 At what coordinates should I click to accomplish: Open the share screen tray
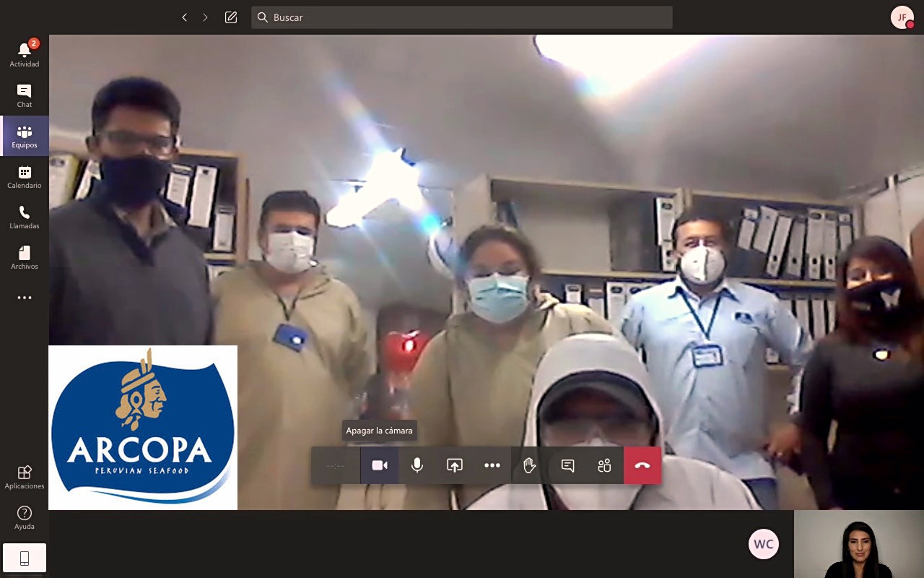point(455,465)
